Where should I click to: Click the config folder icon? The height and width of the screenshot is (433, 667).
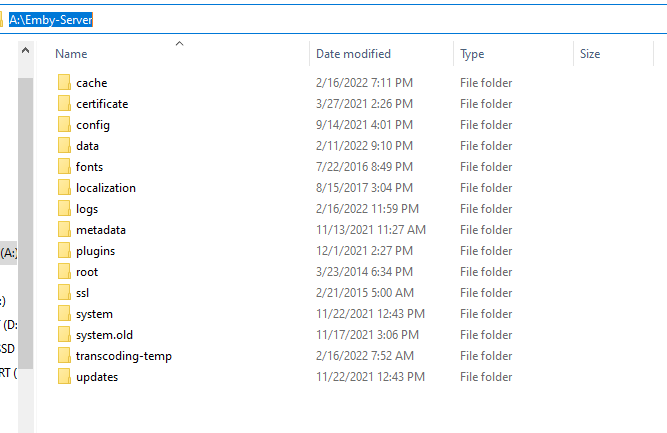(x=64, y=125)
